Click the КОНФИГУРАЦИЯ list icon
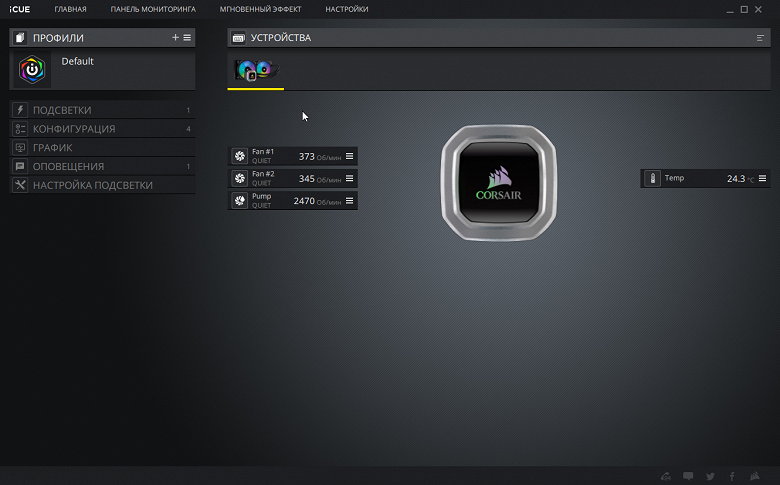780x485 pixels. [20, 129]
